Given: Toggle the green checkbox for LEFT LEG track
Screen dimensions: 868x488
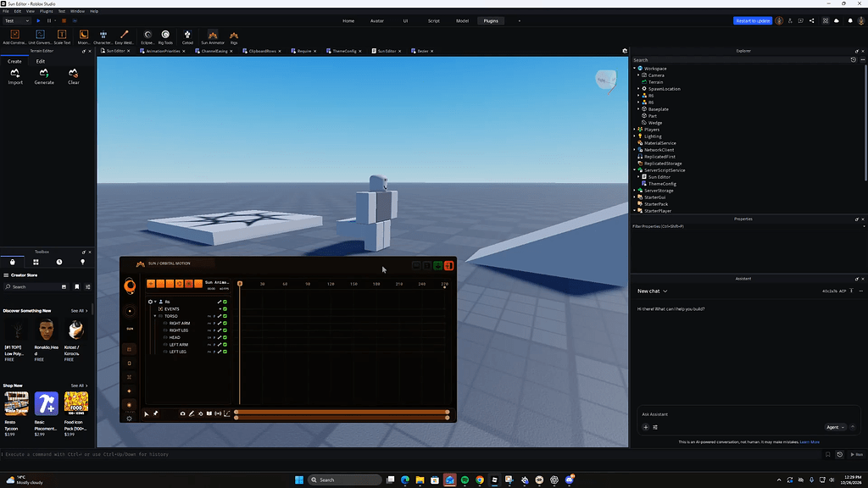Looking at the screenshot, I should 225,352.
